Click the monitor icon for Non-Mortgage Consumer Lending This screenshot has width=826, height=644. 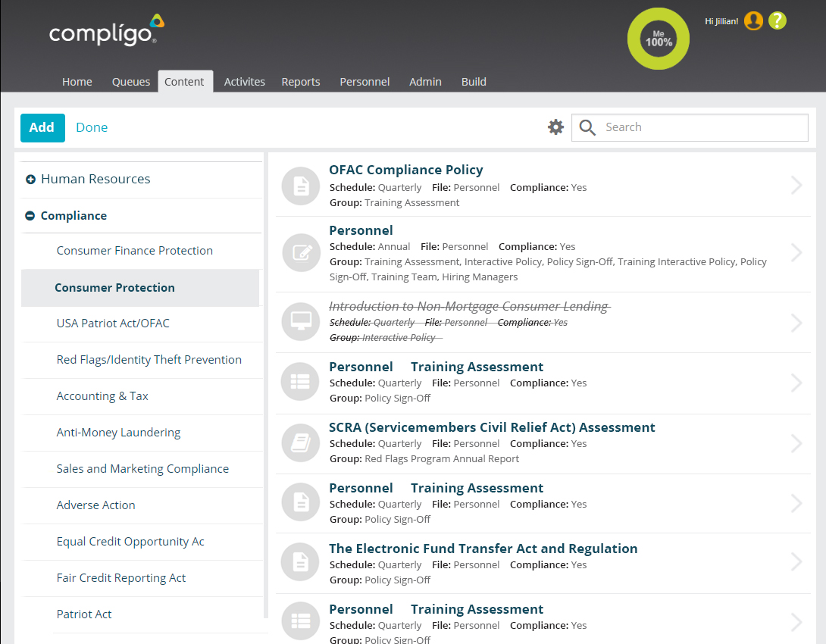point(301,322)
